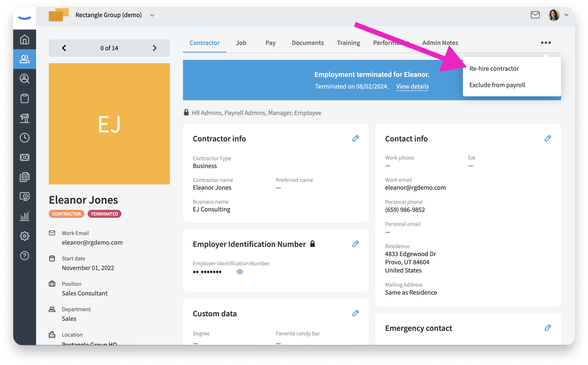Edit Contractor info with pencil icon
This screenshot has width=588, height=365.
[355, 138]
